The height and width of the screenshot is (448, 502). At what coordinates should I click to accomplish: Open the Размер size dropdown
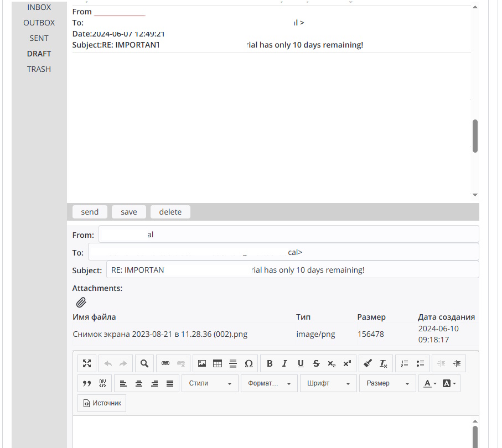pos(387,383)
